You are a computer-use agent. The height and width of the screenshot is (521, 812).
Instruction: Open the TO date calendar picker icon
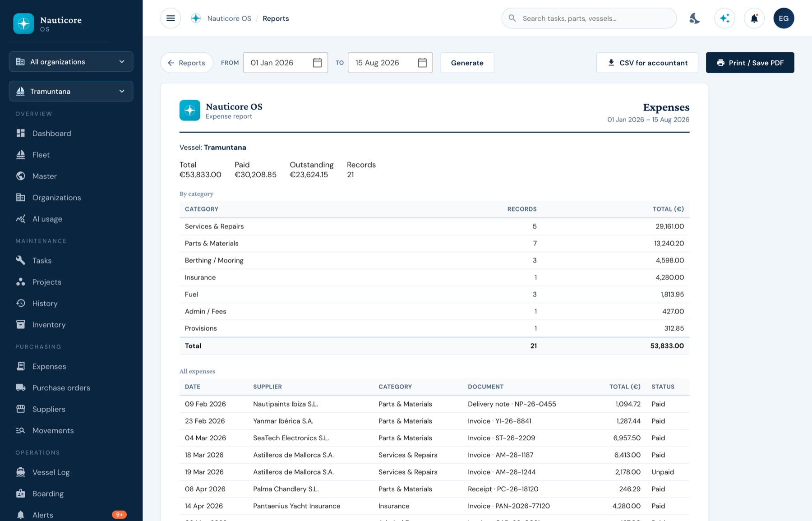422,63
